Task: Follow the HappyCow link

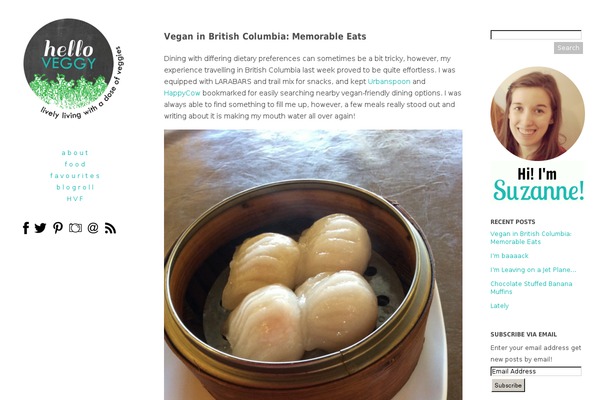Action: (182, 93)
